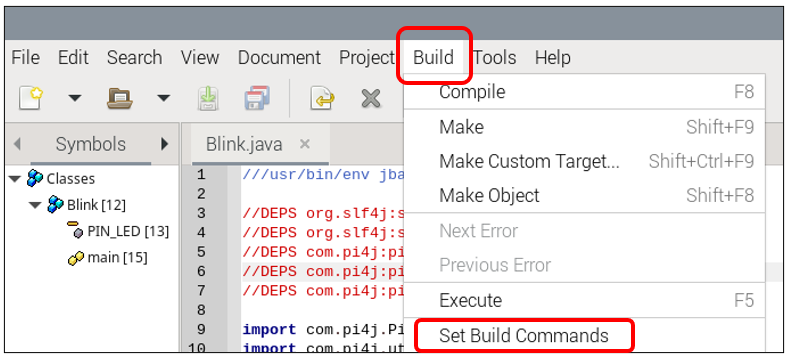Screen dimensions: 796x363
Task: Select Make Object in the Build menu
Action: pyautogui.click(x=584, y=195)
